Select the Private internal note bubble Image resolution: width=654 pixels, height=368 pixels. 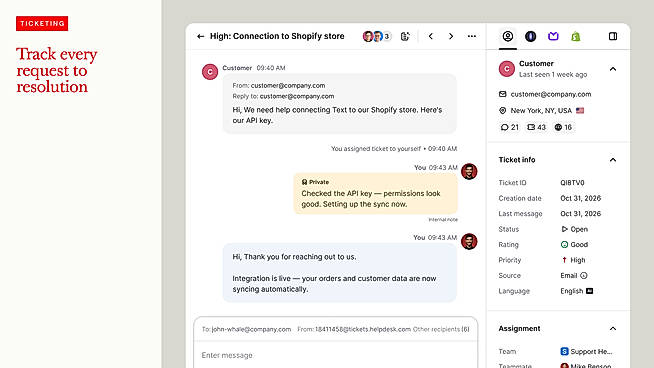tap(375, 194)
